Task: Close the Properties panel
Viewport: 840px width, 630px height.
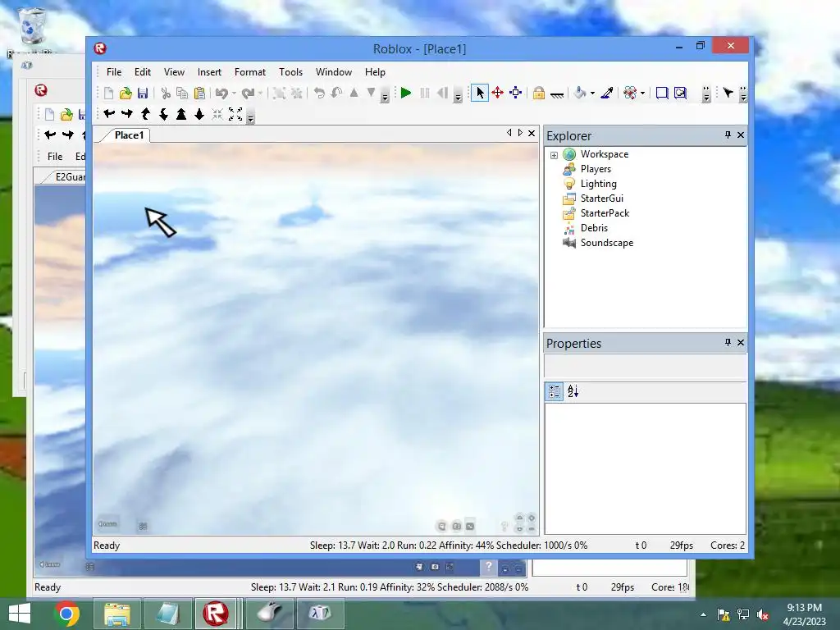Action: [x=741, y=342]
